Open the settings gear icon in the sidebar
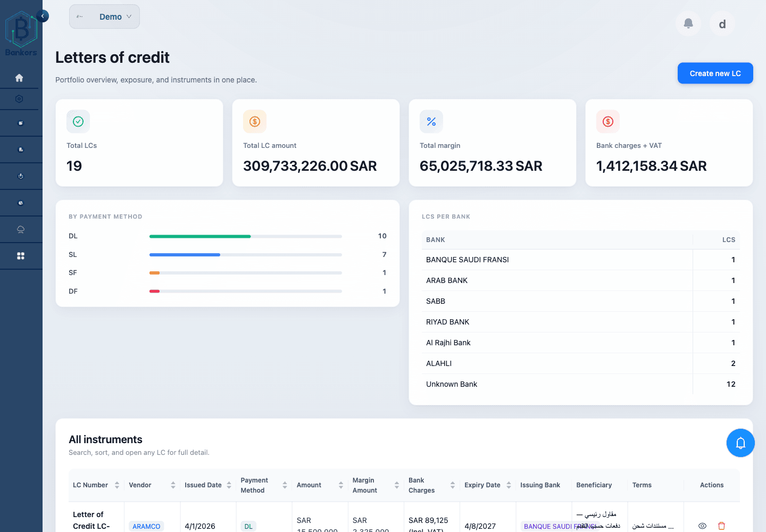 20,99
